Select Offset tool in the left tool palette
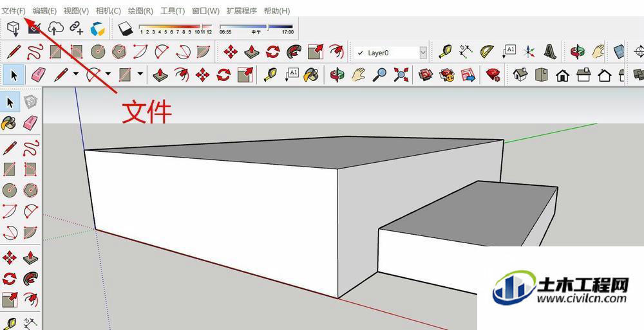 point(30,299)
